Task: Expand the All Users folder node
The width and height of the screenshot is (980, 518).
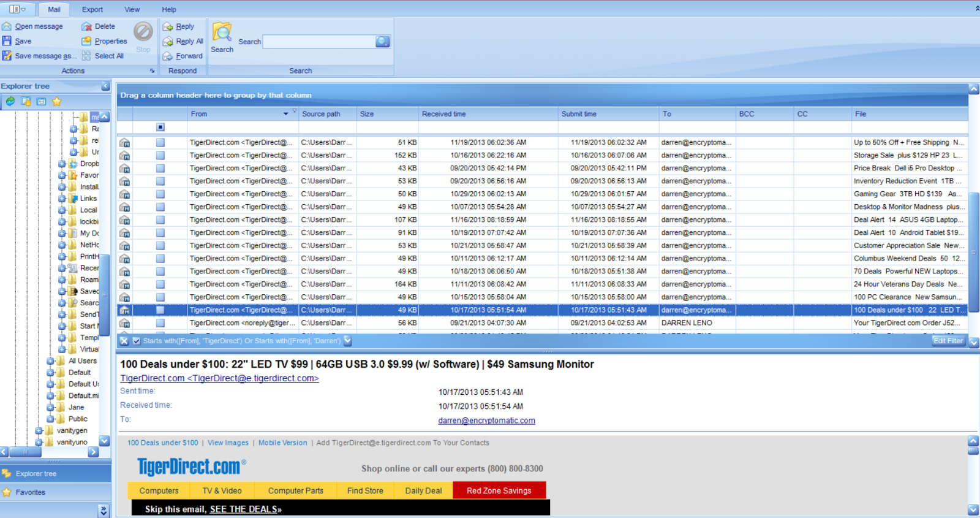Action: pyautogui.click(x=50, y=361)
